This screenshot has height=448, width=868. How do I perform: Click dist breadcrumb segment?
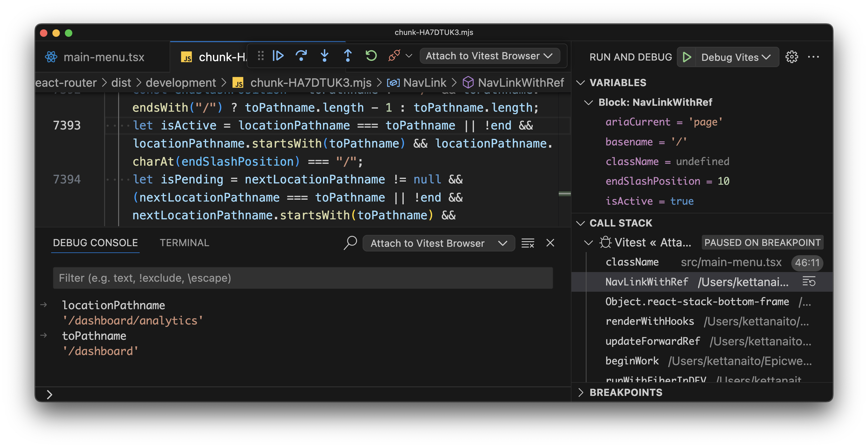click(121, 83)
